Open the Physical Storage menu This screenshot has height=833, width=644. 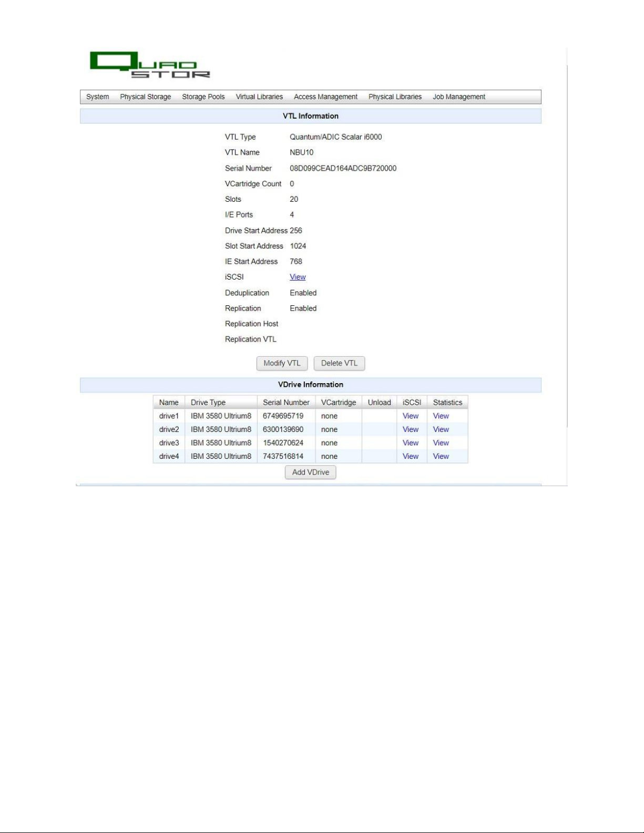click(145, 97)
